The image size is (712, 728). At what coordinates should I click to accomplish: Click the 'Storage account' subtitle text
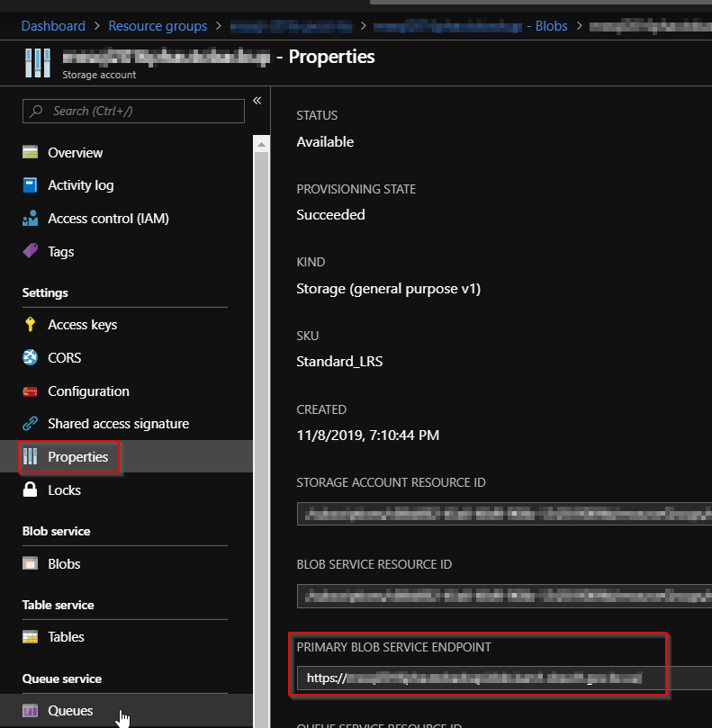pos(99,75)
